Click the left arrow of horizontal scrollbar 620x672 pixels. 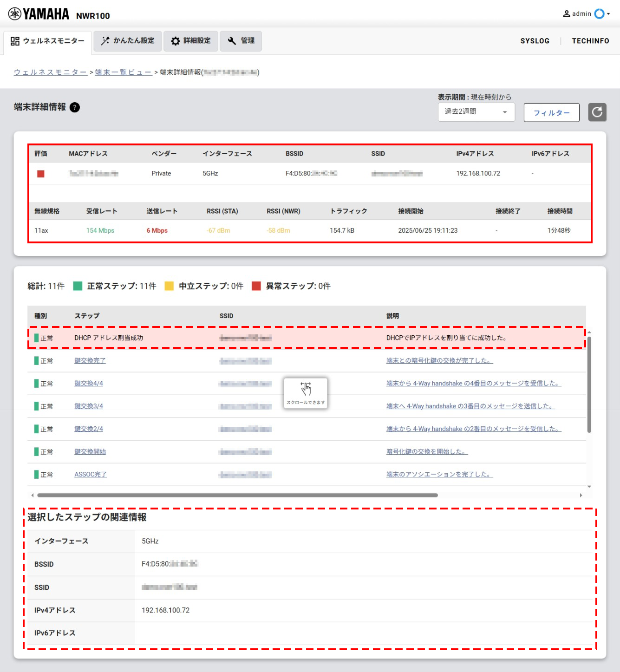pyautogui.click(x=32, y=495)
